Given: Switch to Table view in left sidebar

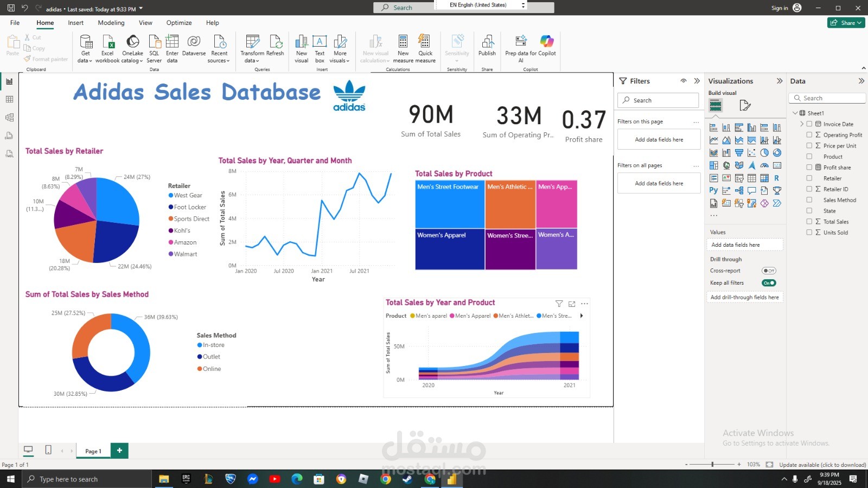Looking at the screenshot, I should [x=9, y=99].
